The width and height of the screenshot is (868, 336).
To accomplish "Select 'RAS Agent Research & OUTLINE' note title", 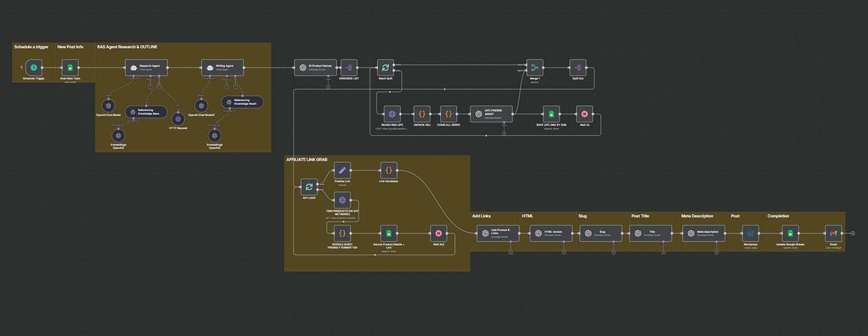I will click(x=127, y=47).
